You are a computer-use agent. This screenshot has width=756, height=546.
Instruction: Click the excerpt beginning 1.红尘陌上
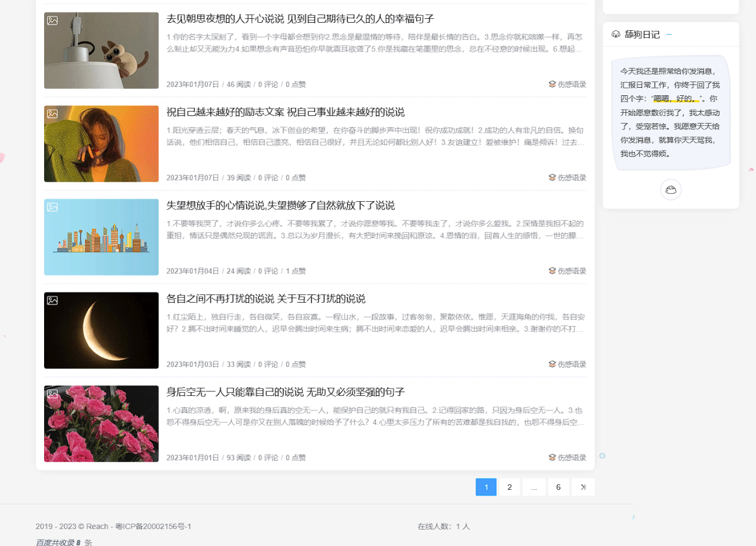tap(376, 323)
